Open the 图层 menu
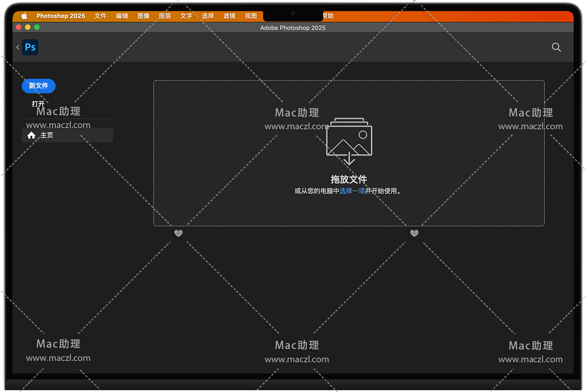Image resolution: width=586 pixels, height=392 pixels. pos(165,16)
